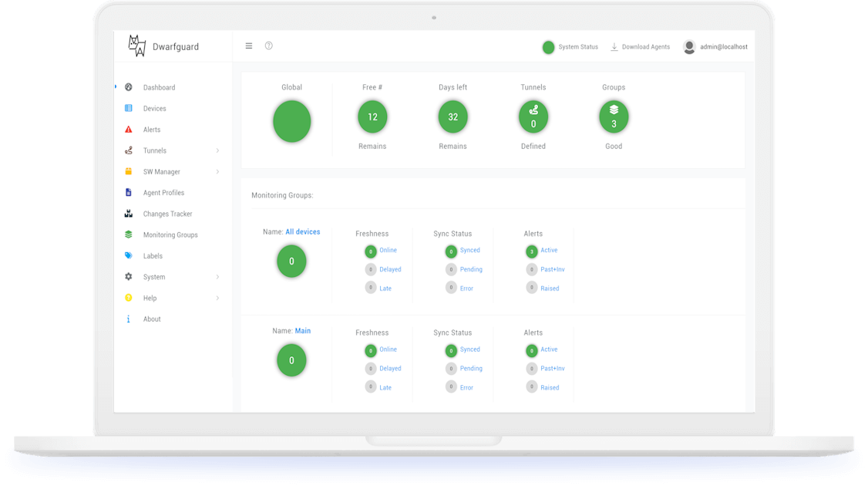Image resolution: width=868 pixels, height=486 pixels.
Task: Expand the SW Manager submenu arrow
Action: (217, 172)
